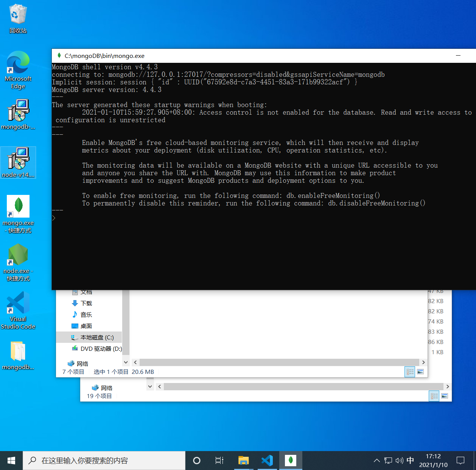476x470 pixels.
Task: Select 网络 in the front Explorer window's tree
Action: 78,364
